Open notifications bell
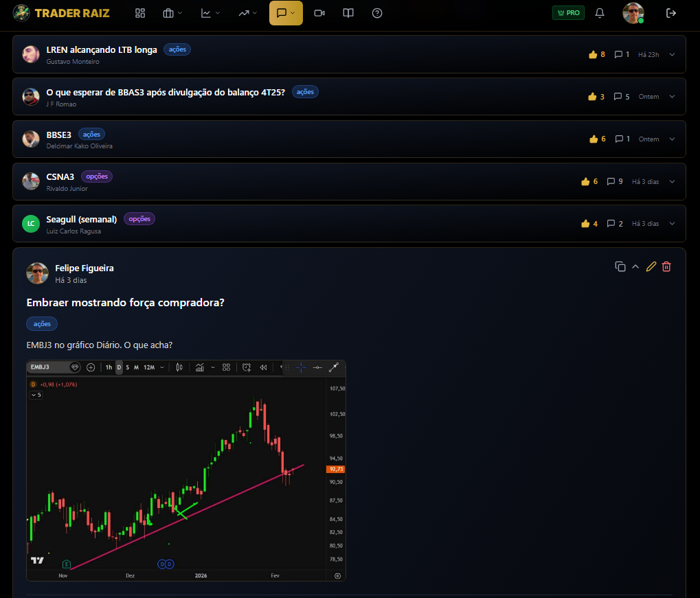Viewport: 700px width, 598px height. tap(600, 13)
